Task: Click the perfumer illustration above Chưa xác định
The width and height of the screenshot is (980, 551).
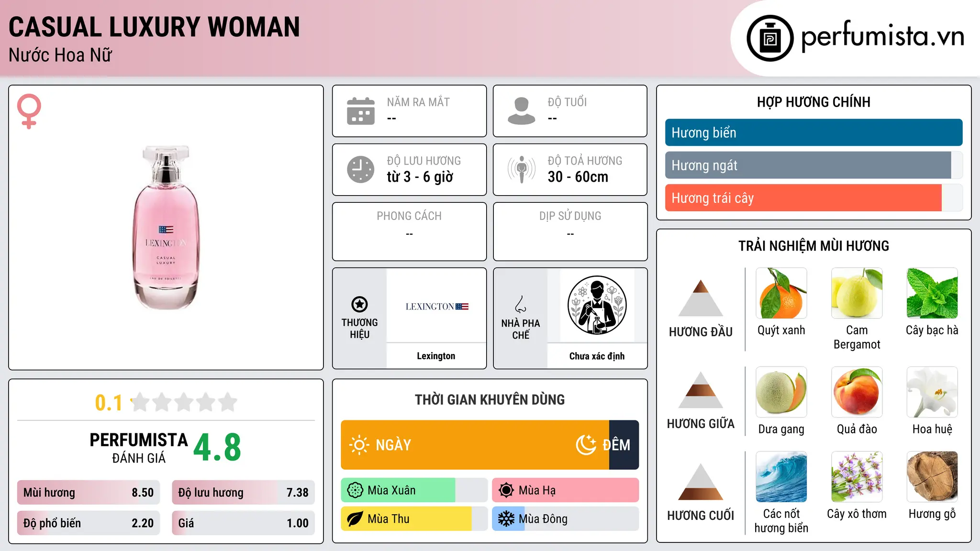Action: point(597,305)
